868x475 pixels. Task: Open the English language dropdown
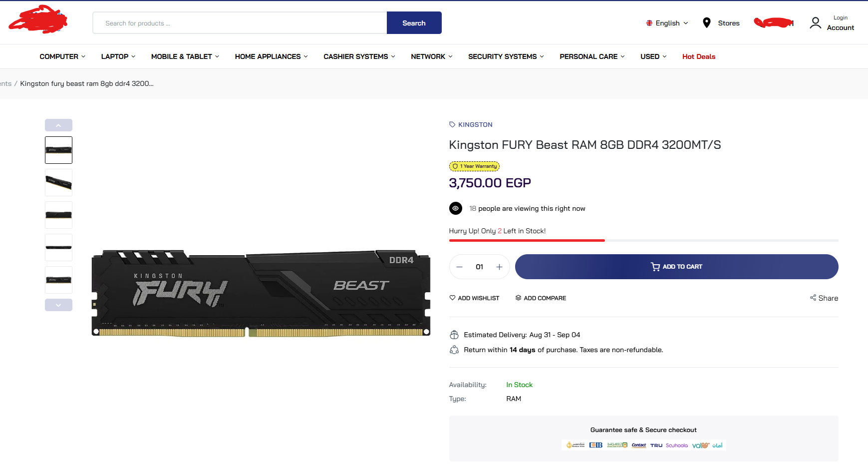point(667,23)
